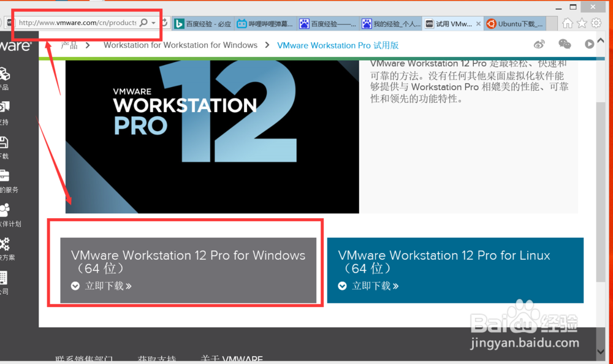Viewport: 613px width, 364px height.
Task: Click the chevron icon beside Linux 立即下载
Action: tap(343, 286)
